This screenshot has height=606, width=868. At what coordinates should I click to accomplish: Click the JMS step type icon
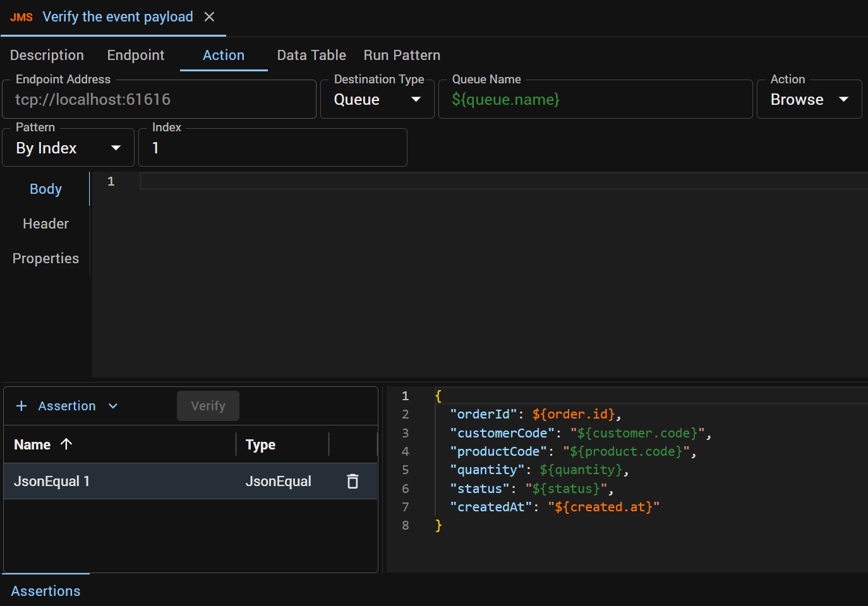point(21,18)
